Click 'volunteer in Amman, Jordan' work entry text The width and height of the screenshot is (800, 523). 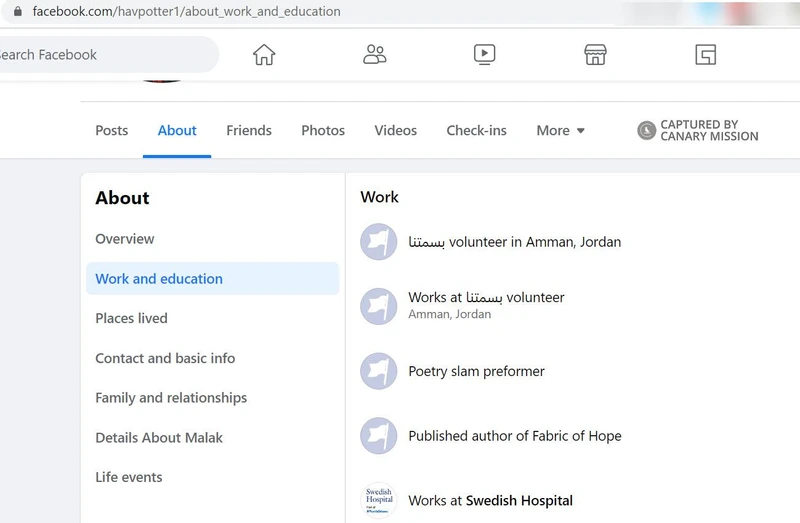514,241
